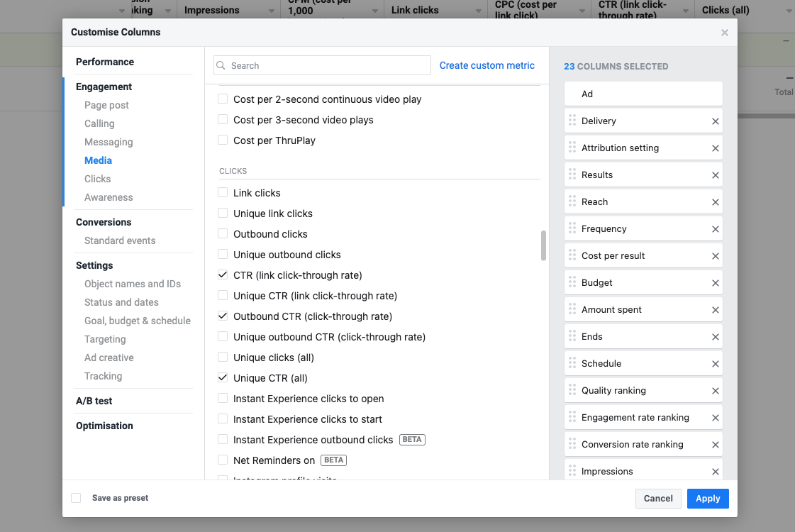Screen dimensions: 795x532
Task: Remove the Attribution setting column
Action: 716,148
